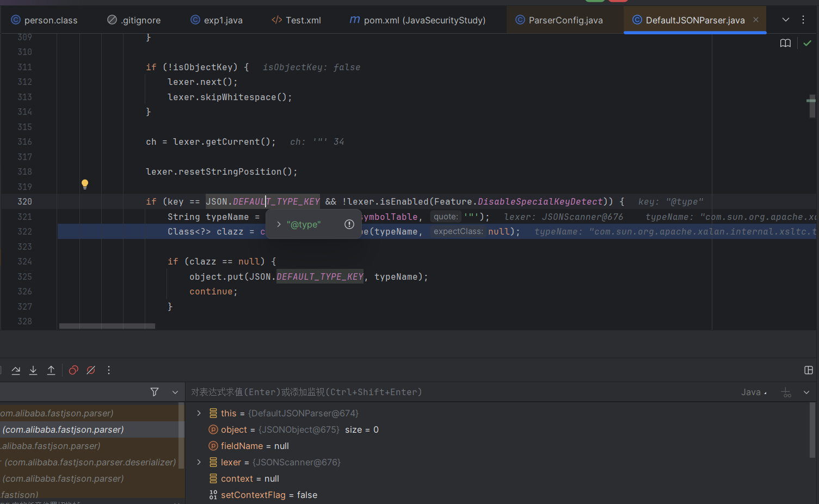Click the pom.xml Maven icon
819x504 pixels.
tap(355, 20)
